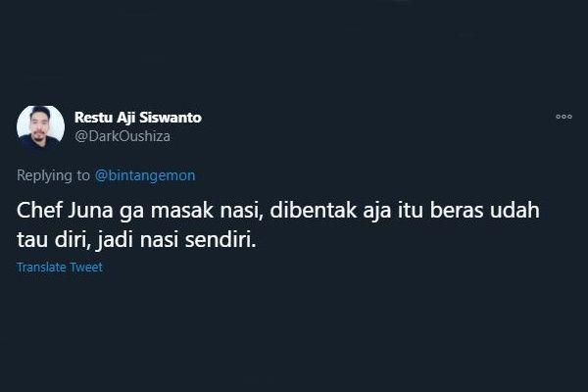
Task: Click Restu Aji Siswanto's profile picture
Action: tap(40, 127)
